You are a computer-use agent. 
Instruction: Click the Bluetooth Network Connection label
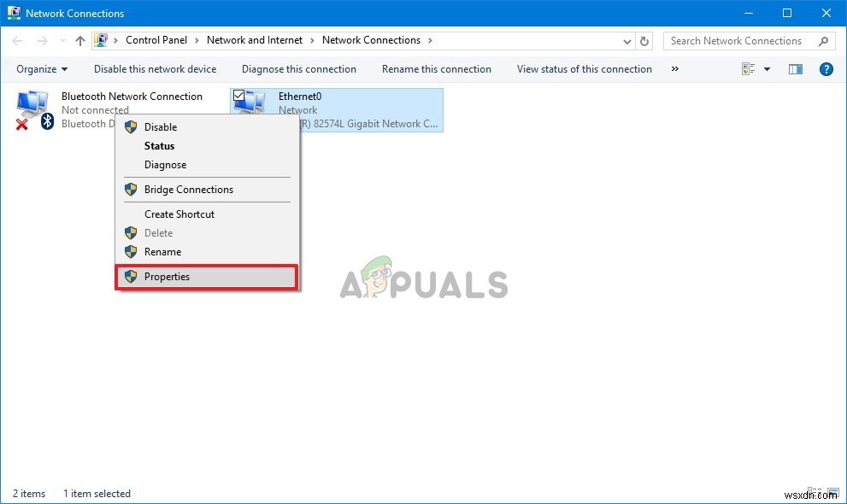tap(132, 96)
